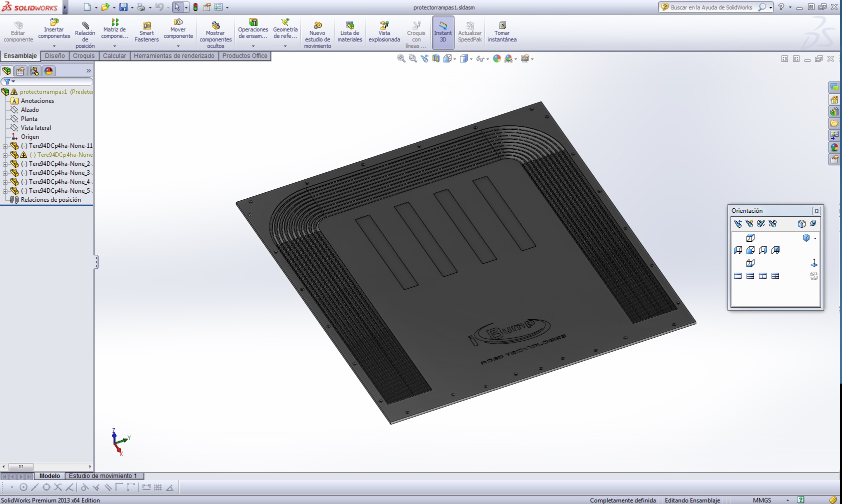Expand manager pane chevron arrows
Viewport: 842px width, 504px height.
pyautogui.click(x=88, y=71)
